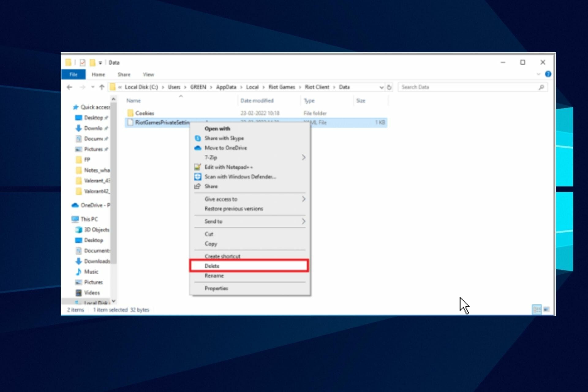Click the properties icon in title bar

pyautogui.click(x=82, y=62)
